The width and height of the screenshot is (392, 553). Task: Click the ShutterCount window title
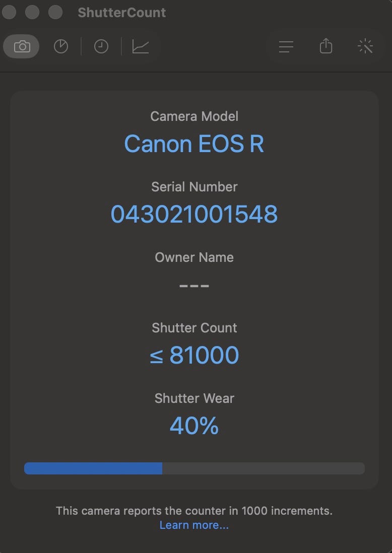click(x=121, y=13)
